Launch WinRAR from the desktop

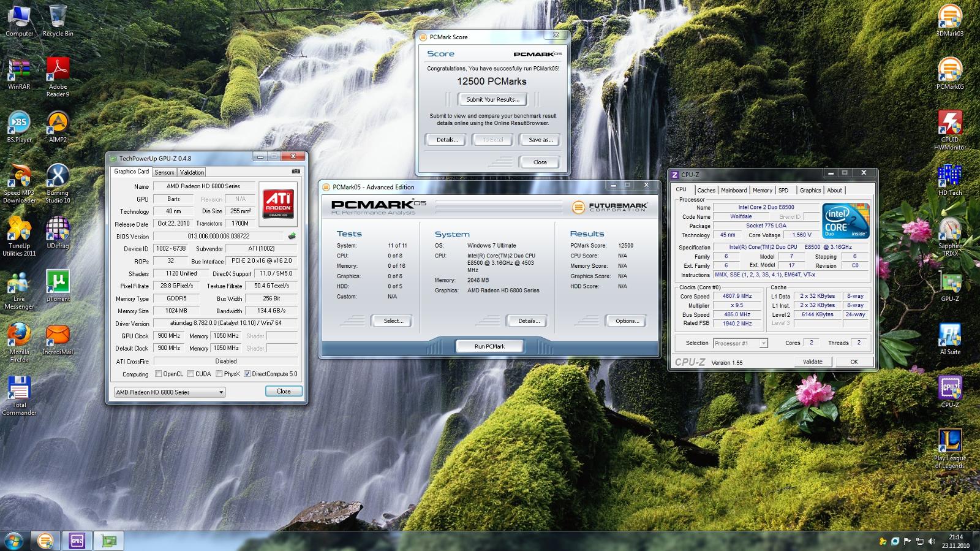point(19,74)
